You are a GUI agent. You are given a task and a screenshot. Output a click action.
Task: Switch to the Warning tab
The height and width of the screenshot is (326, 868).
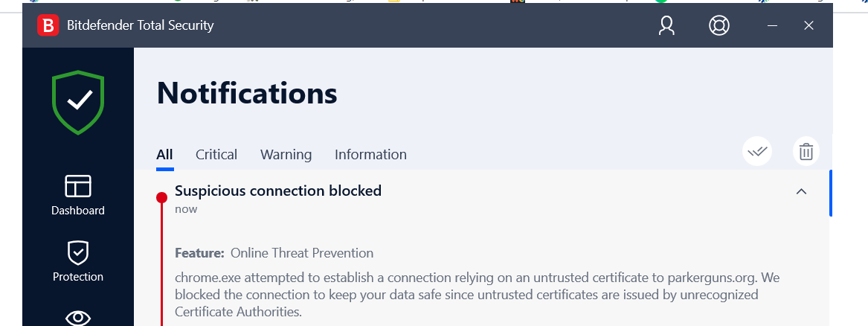coord(286,155)
